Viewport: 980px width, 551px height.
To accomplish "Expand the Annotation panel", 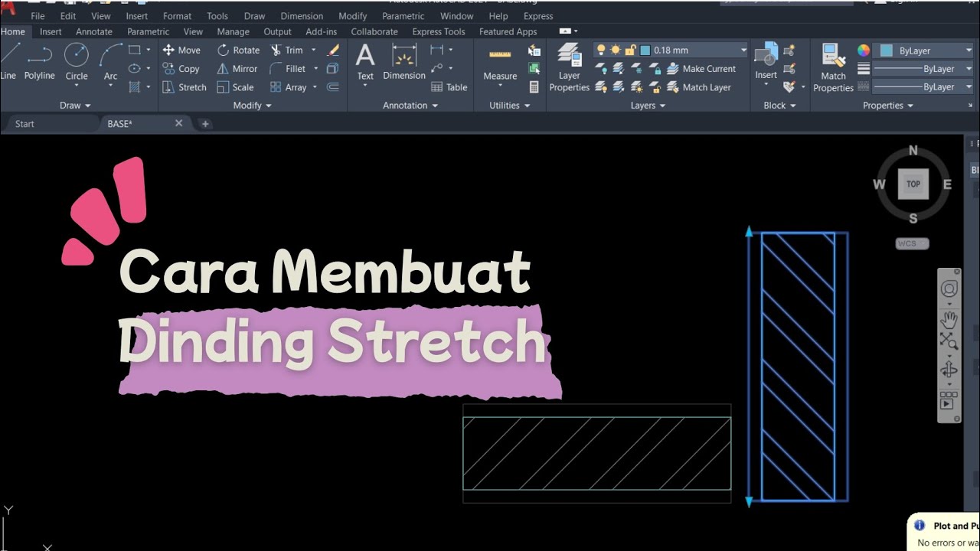I will tap(411, 106).
